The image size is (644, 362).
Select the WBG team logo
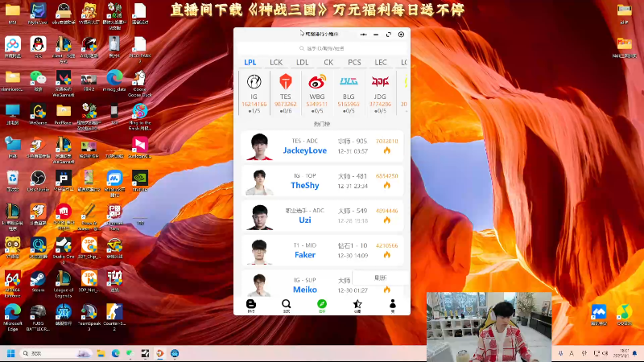(317, 82)
